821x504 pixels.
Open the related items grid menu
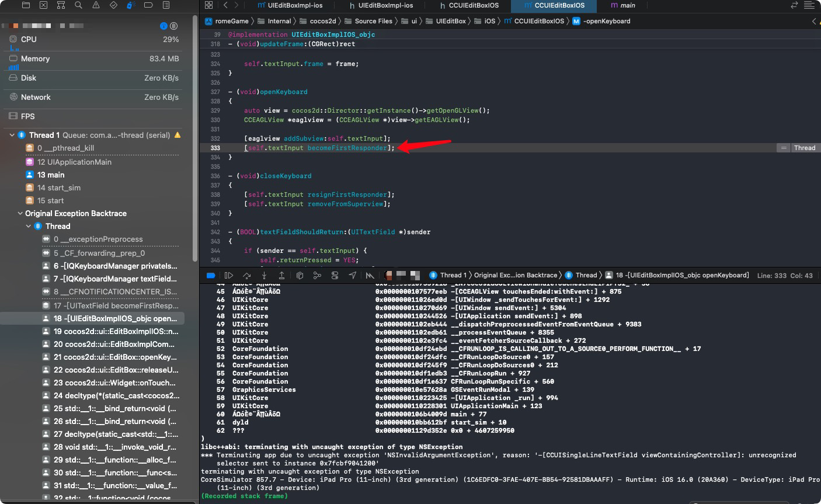coord(209,5)
